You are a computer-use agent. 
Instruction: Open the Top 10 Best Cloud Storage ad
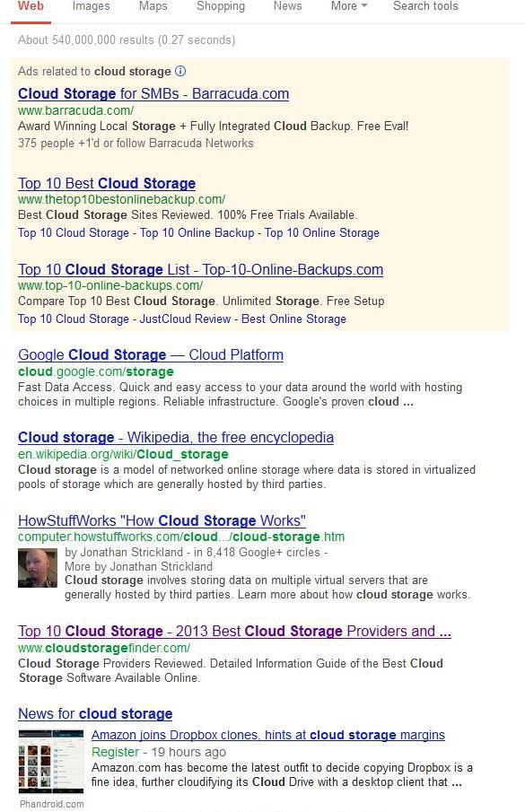pos(107,183)
